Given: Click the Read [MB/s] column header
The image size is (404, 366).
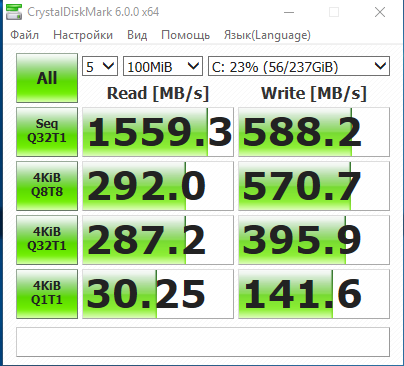Looking at the screenshot, I should point(158,93).
